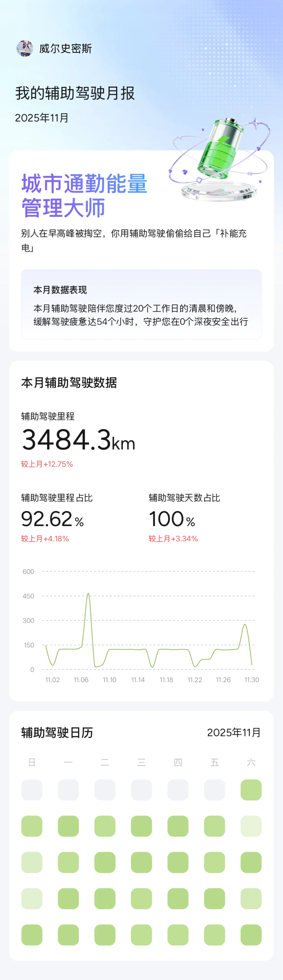The image size is (283, 980).
Task: Tap the 600 gridline label on chart
Action: (29, 571)
